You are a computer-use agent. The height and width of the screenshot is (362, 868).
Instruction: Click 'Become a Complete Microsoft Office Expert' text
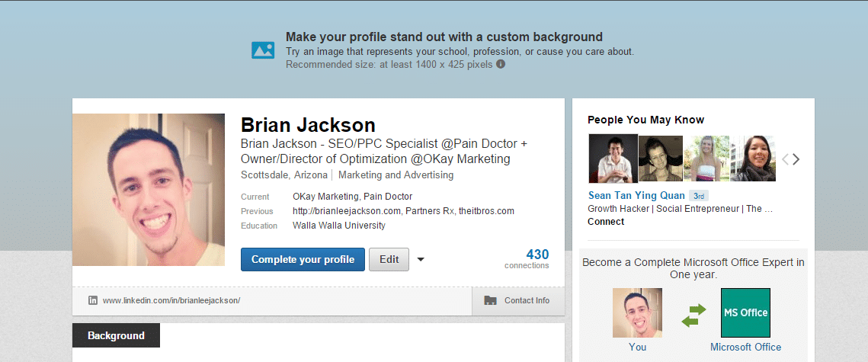click(693, 268)
